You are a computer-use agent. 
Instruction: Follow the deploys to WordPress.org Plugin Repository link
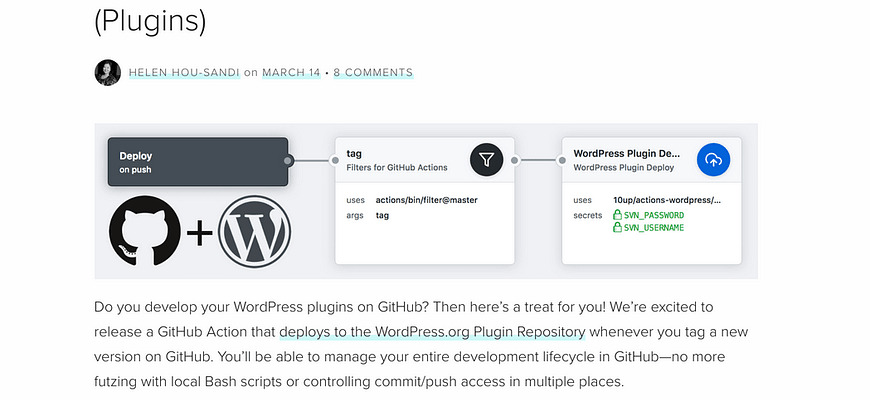click(x=432, y=332)
